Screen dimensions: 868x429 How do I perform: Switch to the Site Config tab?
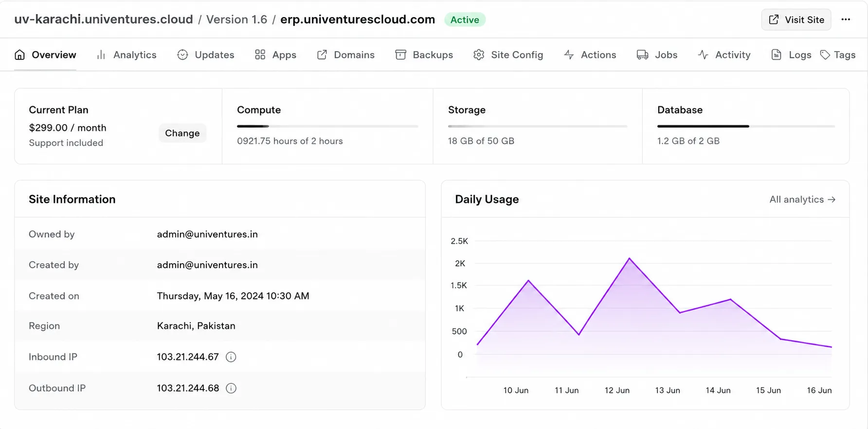pyautogui.click(x=508, y=55)
